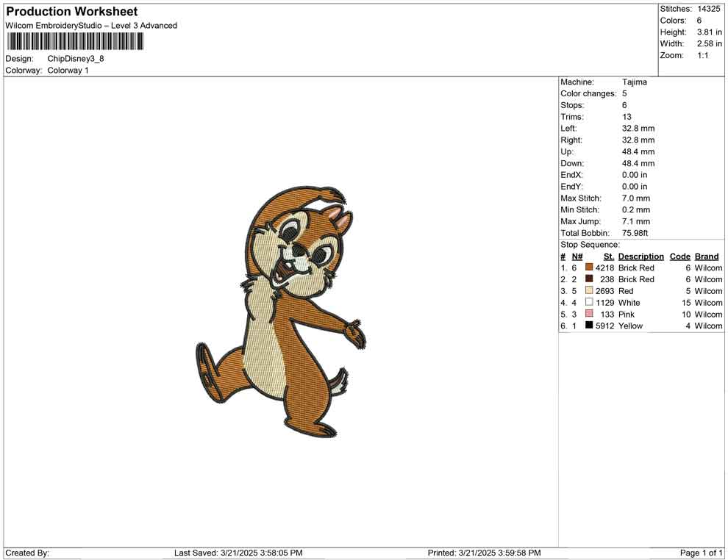Click the 'Wilcom EmbroideryStudio – Level 3 Advanced' text
The image size is (728, 560).
point(91,26)
